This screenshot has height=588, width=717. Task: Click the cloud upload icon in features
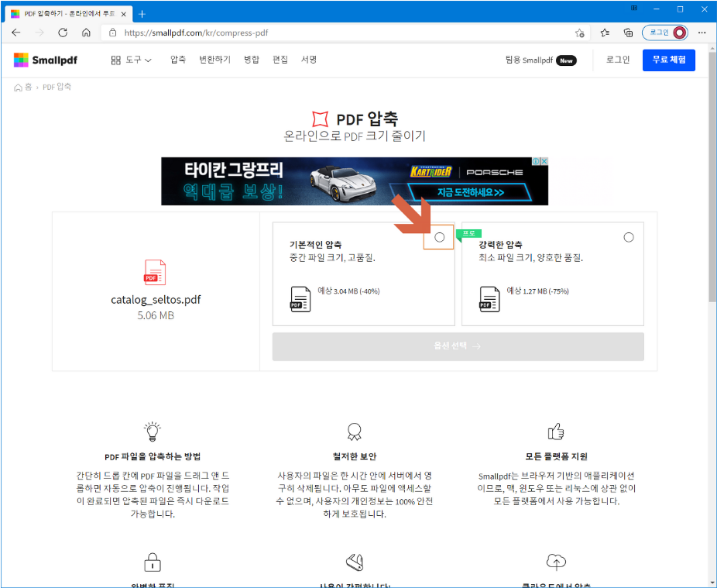pyautogui.click(x=556, y=562)
